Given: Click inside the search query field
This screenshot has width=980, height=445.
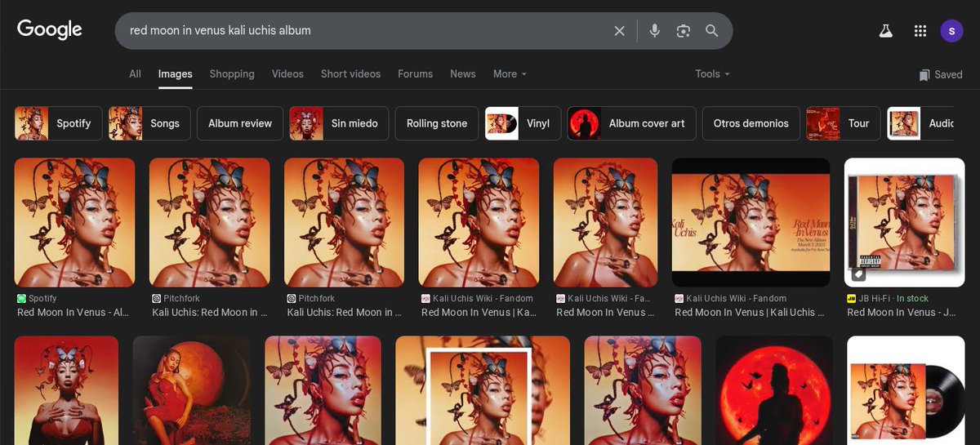Looking at the screenshot, I should (x=367, y=31).
